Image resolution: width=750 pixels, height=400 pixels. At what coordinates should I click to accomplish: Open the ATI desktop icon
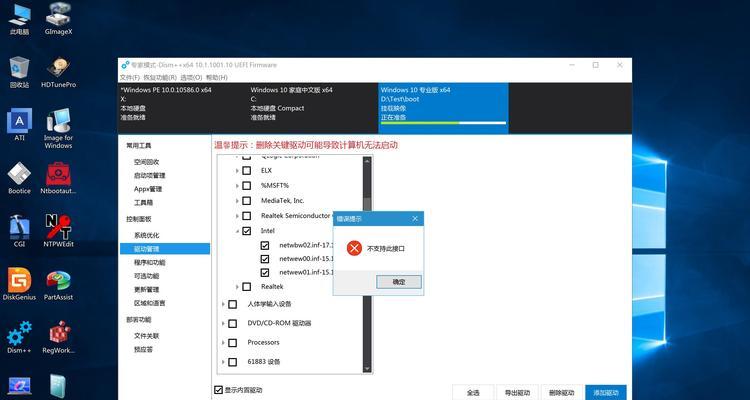click(19, 124)
